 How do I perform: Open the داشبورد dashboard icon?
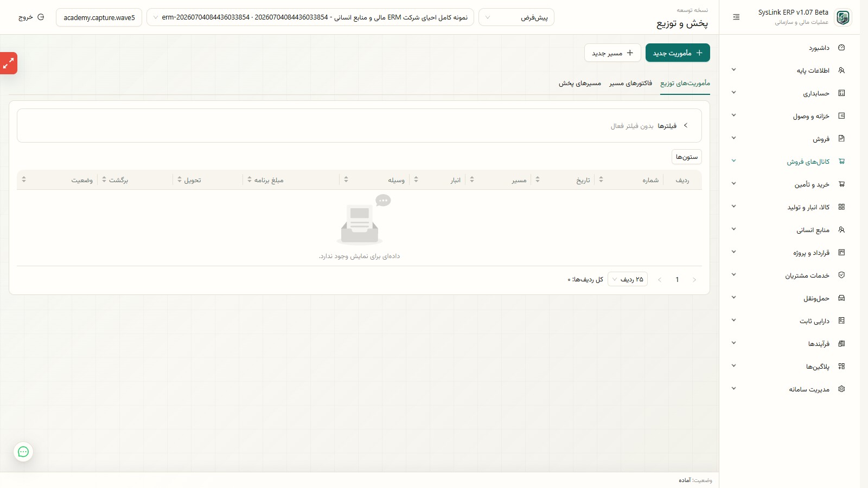coord(841,48)
